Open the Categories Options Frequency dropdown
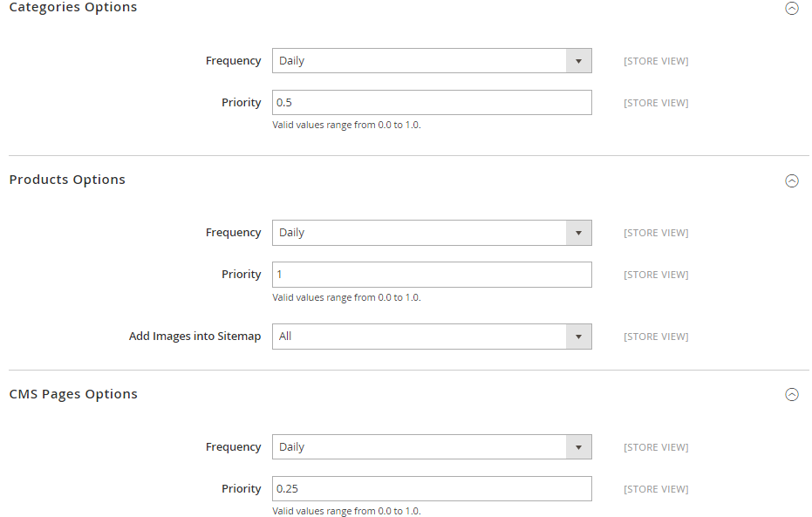 pos(432,61)
